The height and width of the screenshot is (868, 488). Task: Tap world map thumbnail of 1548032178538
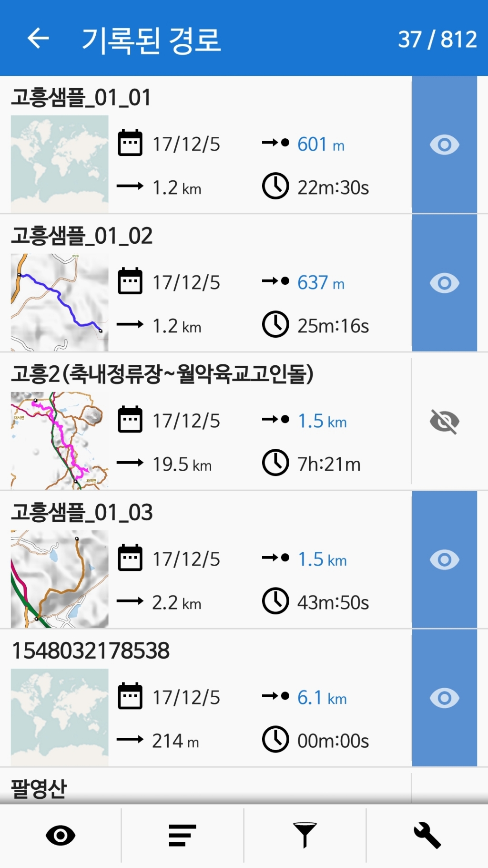click(60, 717)
